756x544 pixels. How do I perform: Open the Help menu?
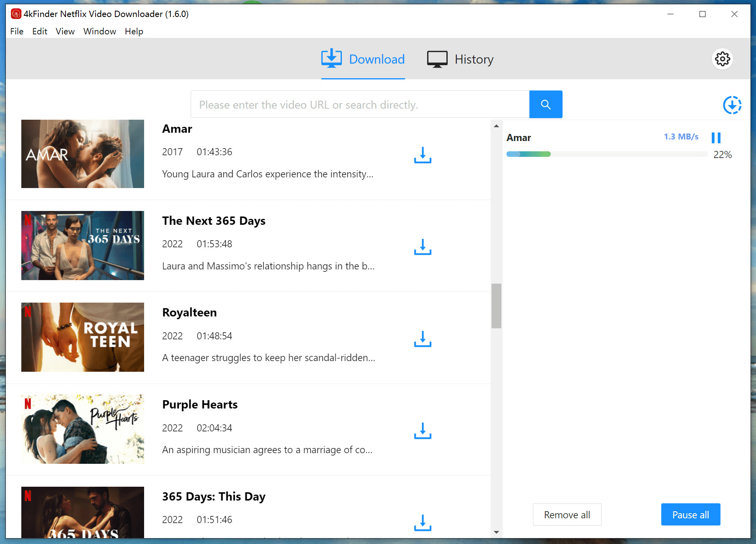pyautogui.click(x=134, y=31)
